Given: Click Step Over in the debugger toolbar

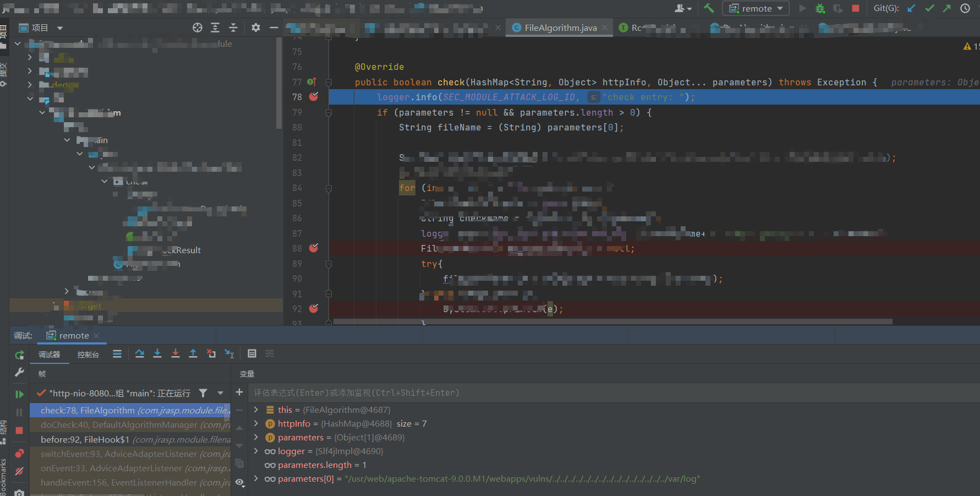Looking at the screenshot, I should click(140, 353).
